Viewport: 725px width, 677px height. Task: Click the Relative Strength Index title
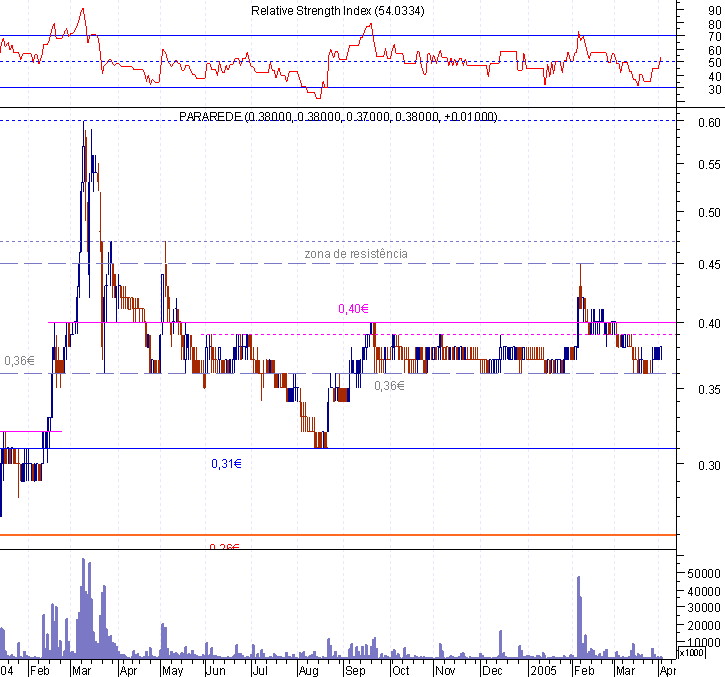pos(338,11)
